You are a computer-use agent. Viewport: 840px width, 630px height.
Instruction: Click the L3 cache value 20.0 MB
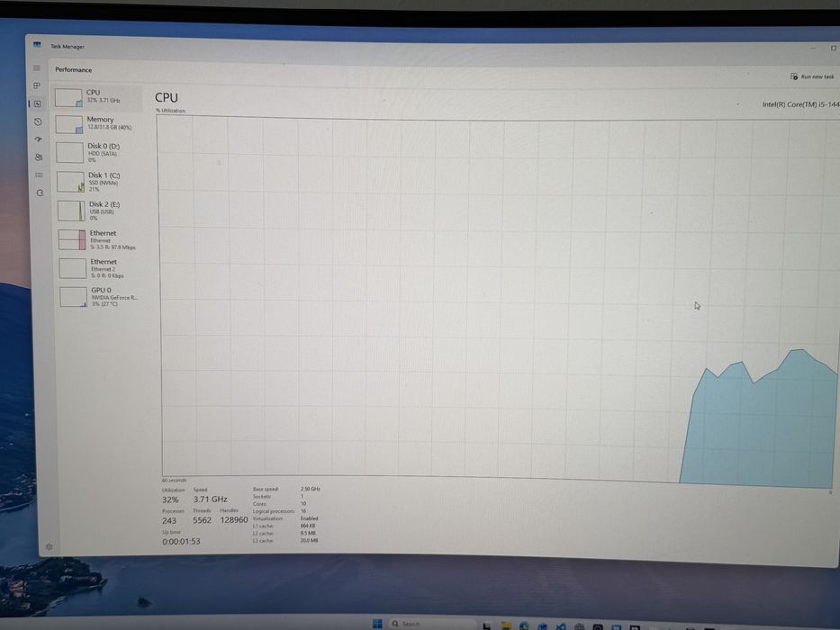pos(309,541)
